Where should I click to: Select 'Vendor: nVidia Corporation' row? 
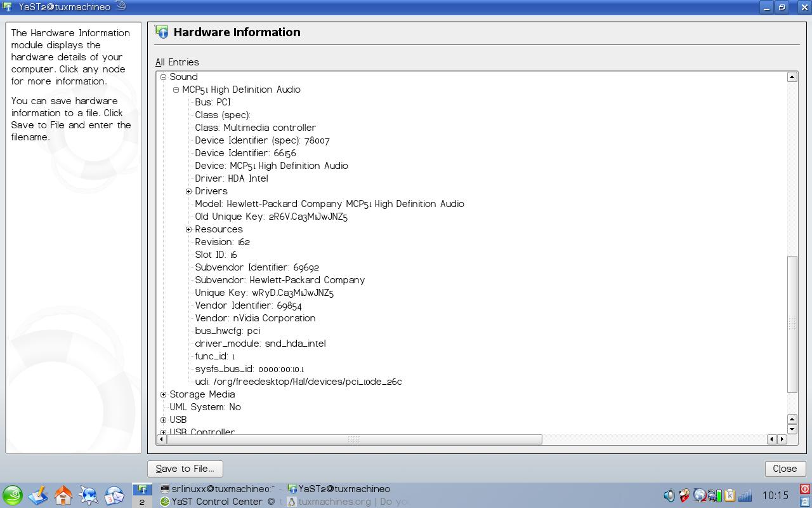(255, 318)
